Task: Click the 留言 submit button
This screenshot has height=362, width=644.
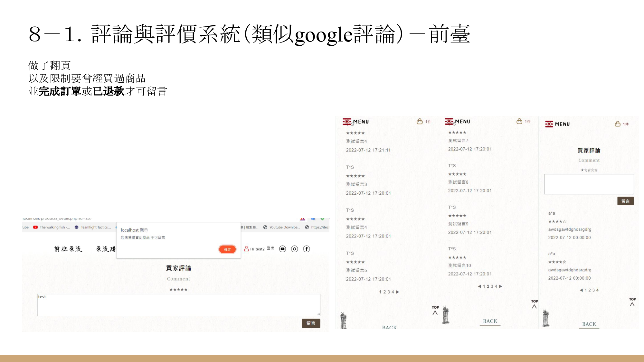Action: 311,323
